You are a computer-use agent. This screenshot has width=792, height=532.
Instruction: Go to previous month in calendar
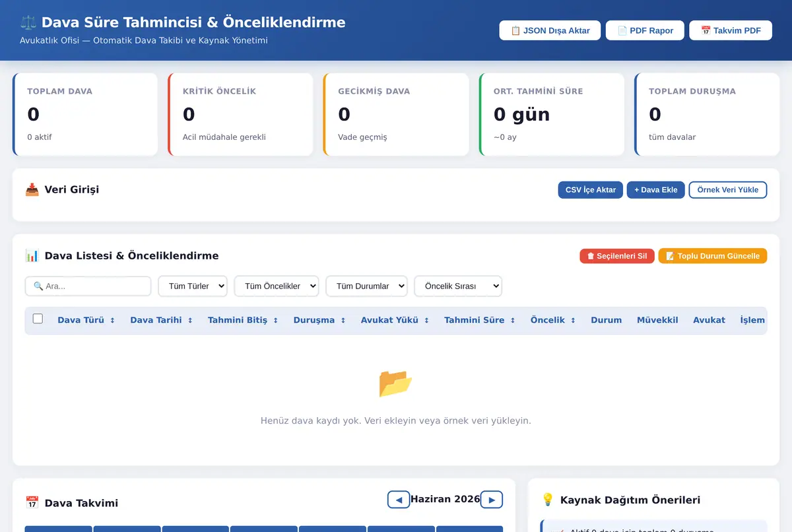click(x=399, y=500)
